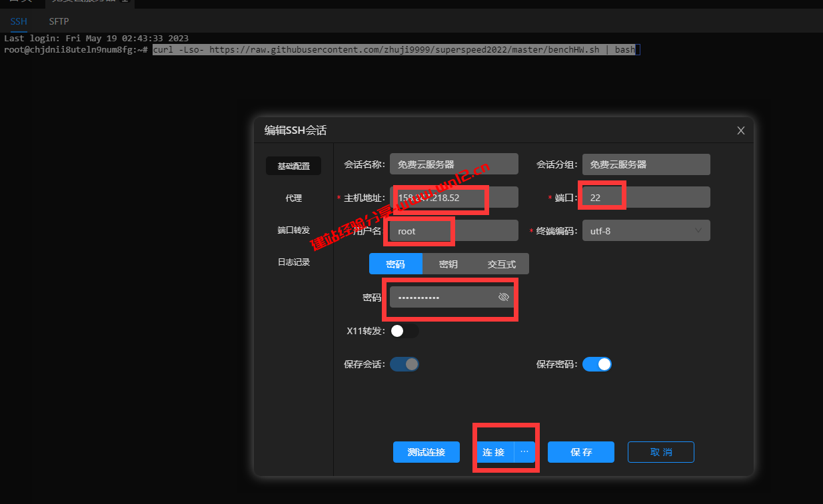Disable the 保存密码 switch
Image resolution: width=823 pixels, height=504 pixels.
(597, 364)
